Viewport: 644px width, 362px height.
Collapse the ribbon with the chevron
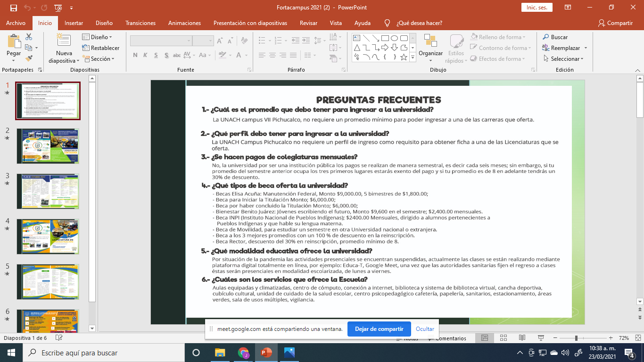pos(637,70)
